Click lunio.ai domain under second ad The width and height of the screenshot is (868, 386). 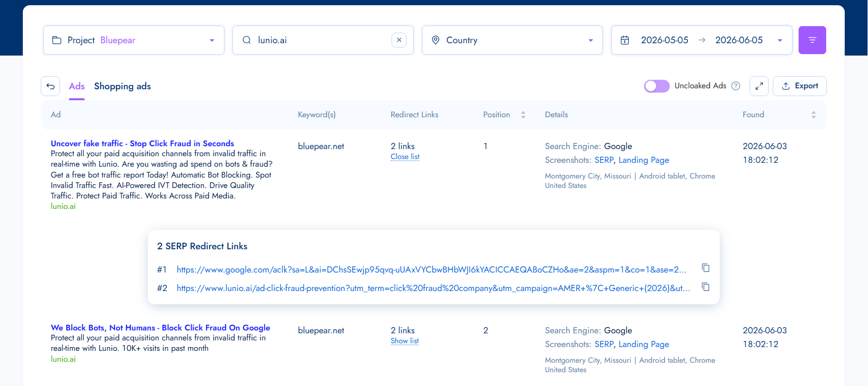pyautogui.click(x=63, y=359)
